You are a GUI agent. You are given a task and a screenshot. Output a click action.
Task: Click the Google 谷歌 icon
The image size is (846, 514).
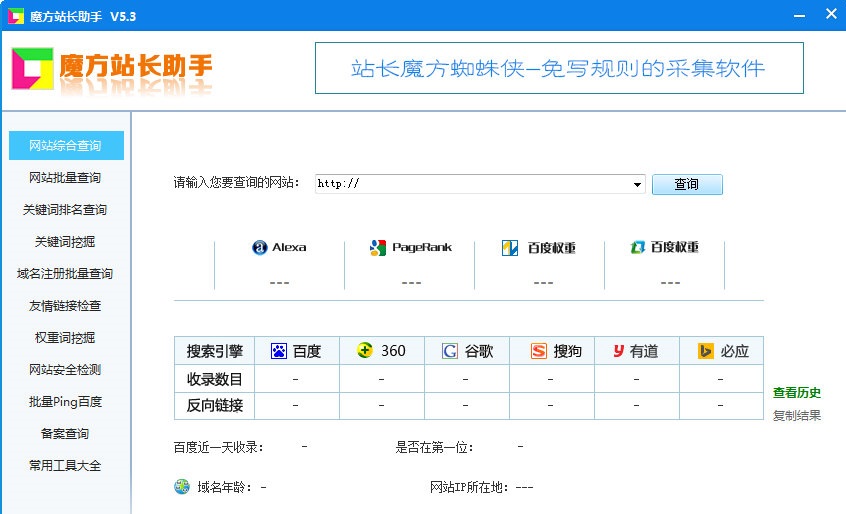(449, 351)
